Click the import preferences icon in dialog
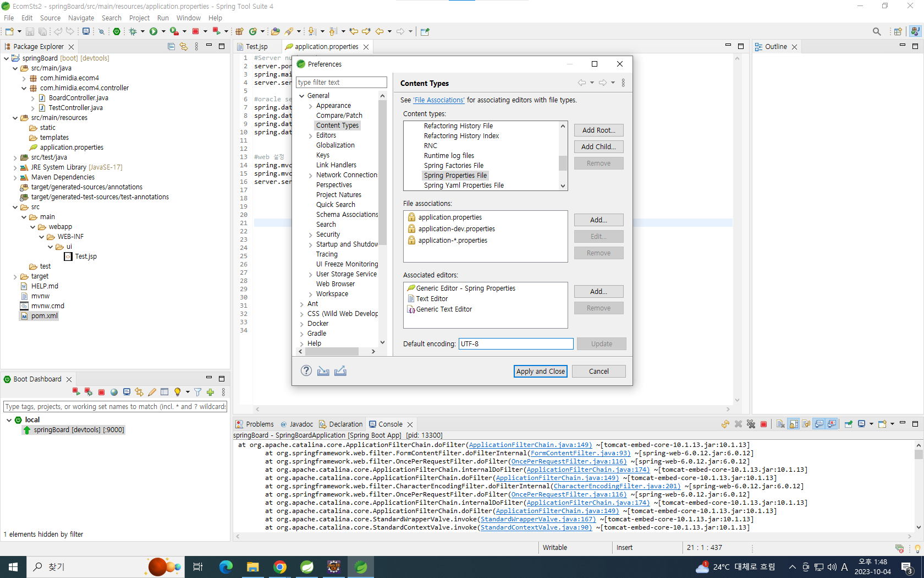The width and height of the screenshot is (924, 578). [323, 371]
